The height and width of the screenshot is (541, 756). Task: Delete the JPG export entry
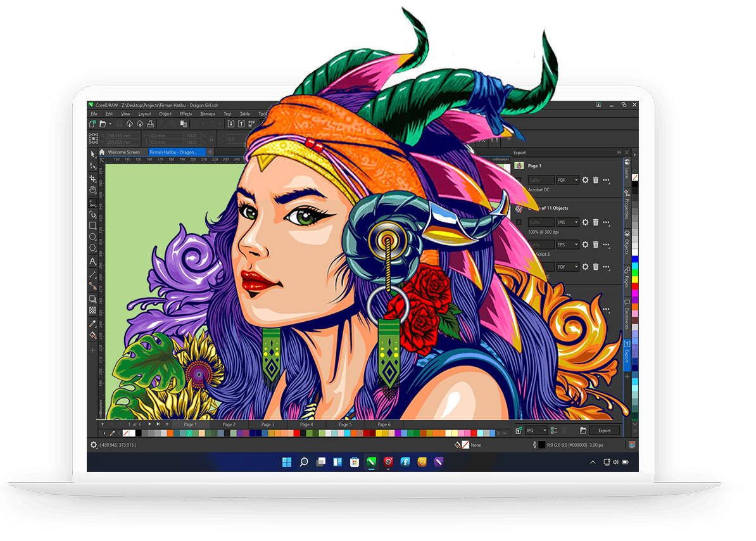click(x=596, y=222)
